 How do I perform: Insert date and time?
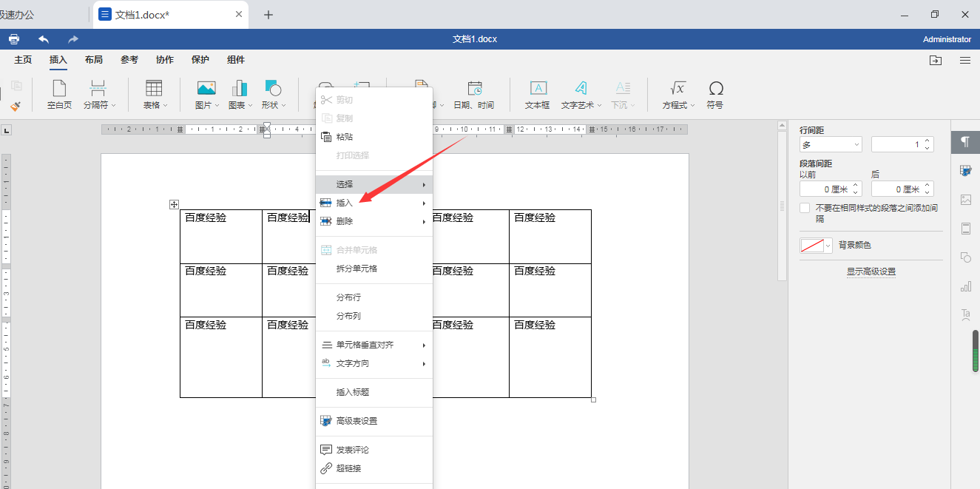coord(473,95)
